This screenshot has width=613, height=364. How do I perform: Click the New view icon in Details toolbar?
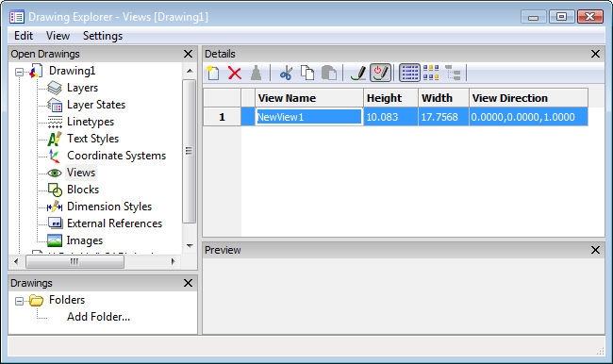coord(213,74)
